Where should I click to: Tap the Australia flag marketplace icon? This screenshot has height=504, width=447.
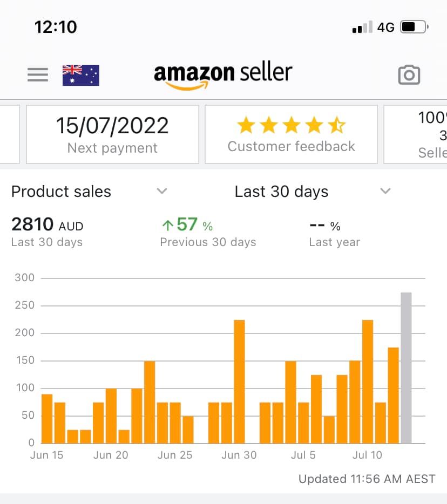click(81, 75)
